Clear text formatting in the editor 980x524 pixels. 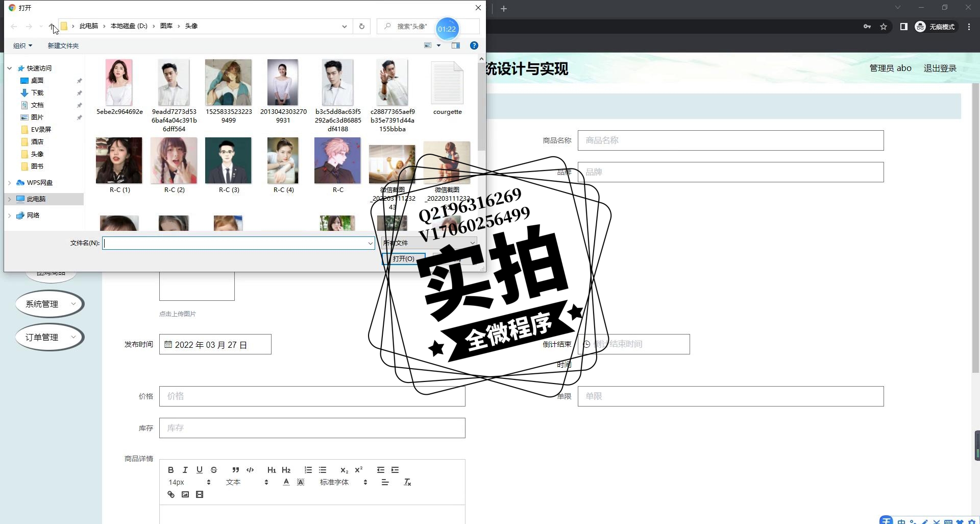coord(407,482)
